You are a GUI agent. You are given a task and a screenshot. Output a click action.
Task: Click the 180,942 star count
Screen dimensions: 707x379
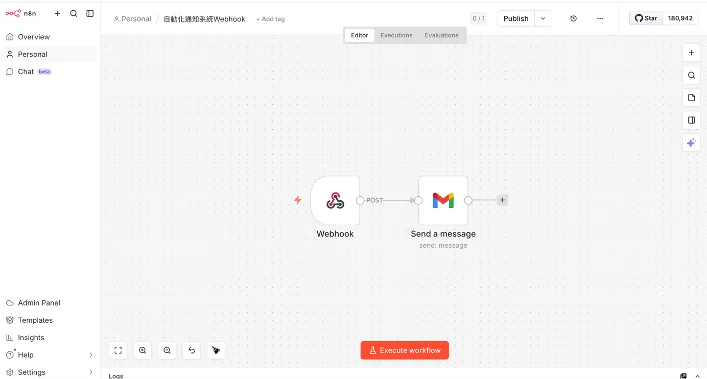[680, 18]
